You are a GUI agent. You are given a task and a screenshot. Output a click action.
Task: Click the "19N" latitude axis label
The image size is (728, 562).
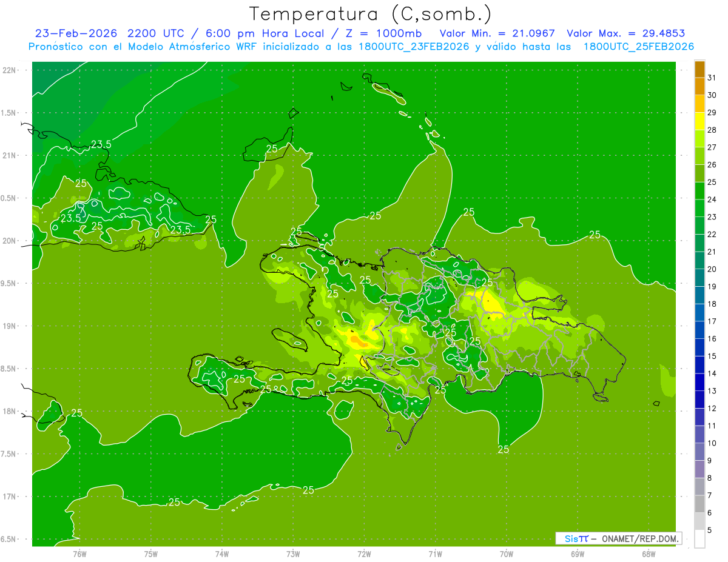click(x=10, y=326)
